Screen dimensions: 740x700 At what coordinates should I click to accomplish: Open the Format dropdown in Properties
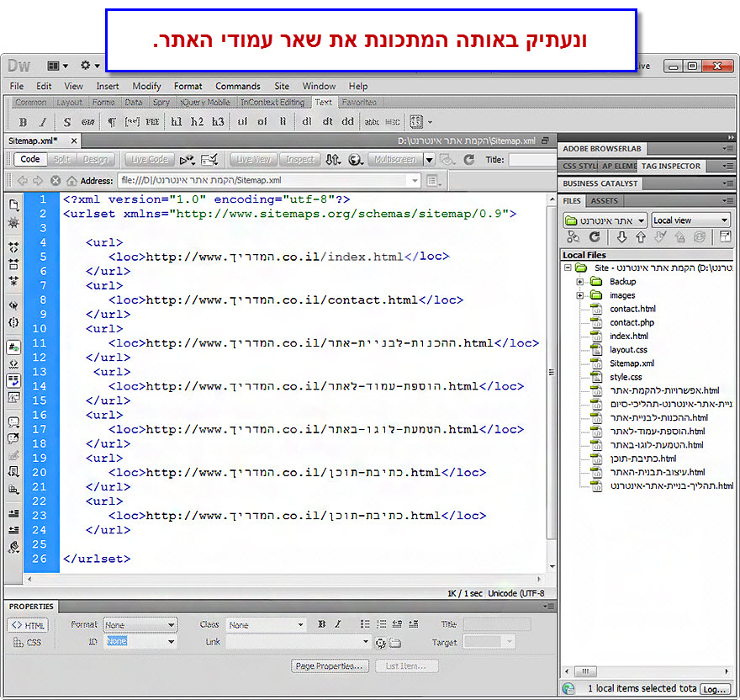[140, 625]
